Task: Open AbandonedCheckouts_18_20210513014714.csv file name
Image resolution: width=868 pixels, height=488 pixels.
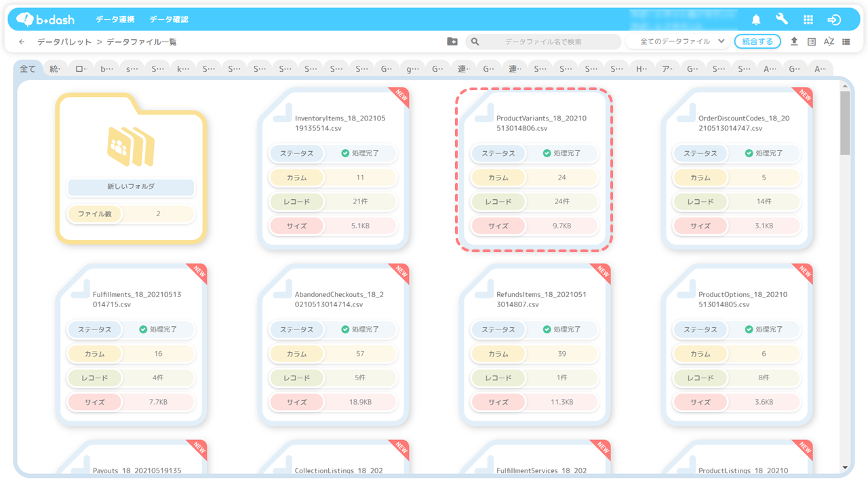Action: tap(339, 299)
